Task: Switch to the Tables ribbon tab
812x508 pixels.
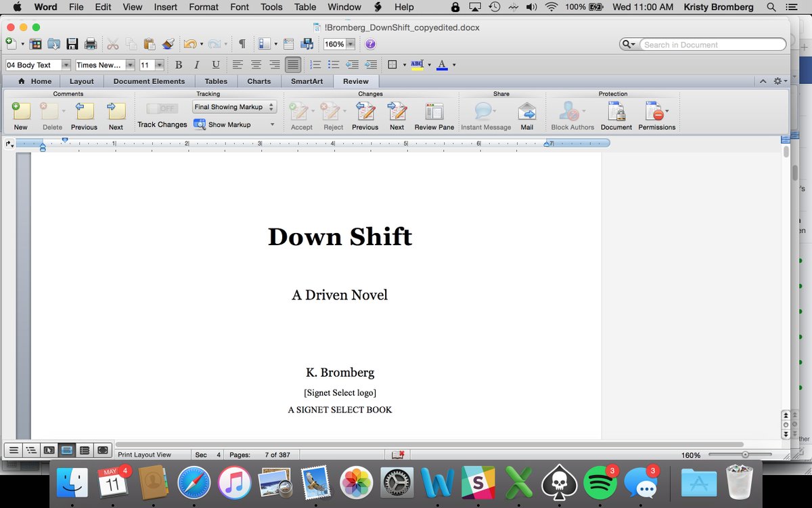Action: (217, 81)
